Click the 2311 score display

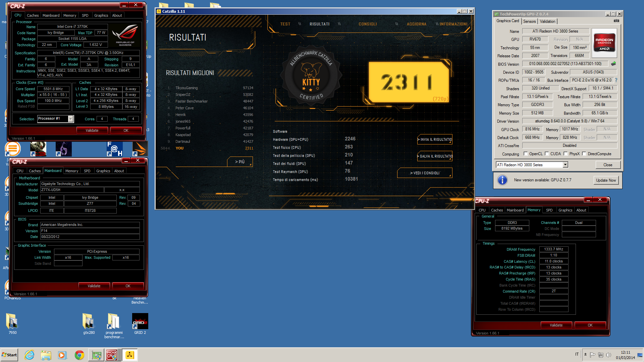409,82
